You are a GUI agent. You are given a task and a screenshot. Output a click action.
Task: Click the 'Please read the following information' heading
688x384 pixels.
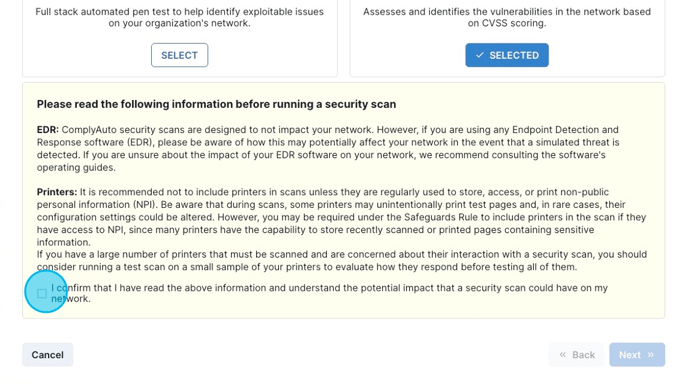coord(216,104)
